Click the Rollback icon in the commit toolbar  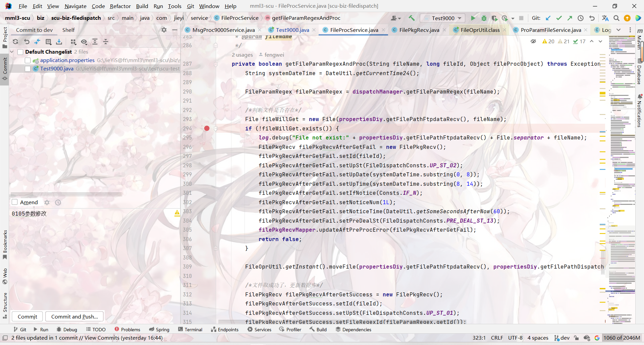pos(27,42)
